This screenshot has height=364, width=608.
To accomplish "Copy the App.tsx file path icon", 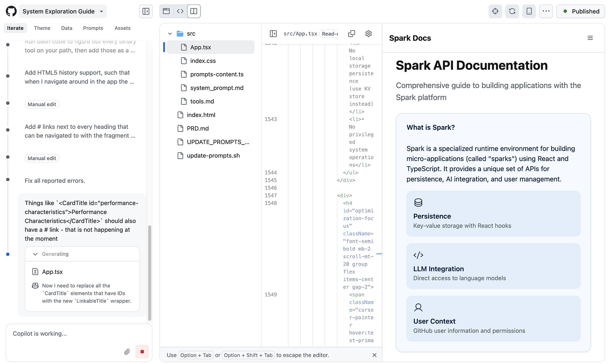I will coord(352,33).
